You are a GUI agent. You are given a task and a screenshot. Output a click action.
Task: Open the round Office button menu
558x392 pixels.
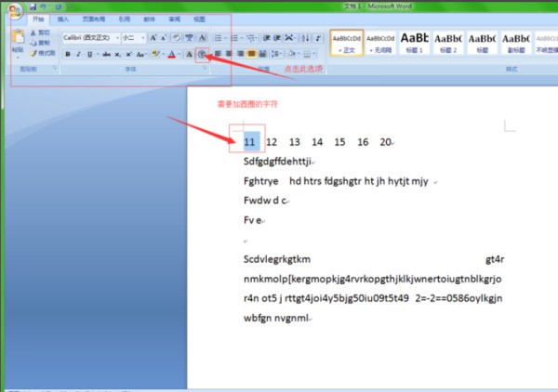[x=15, y=10]
